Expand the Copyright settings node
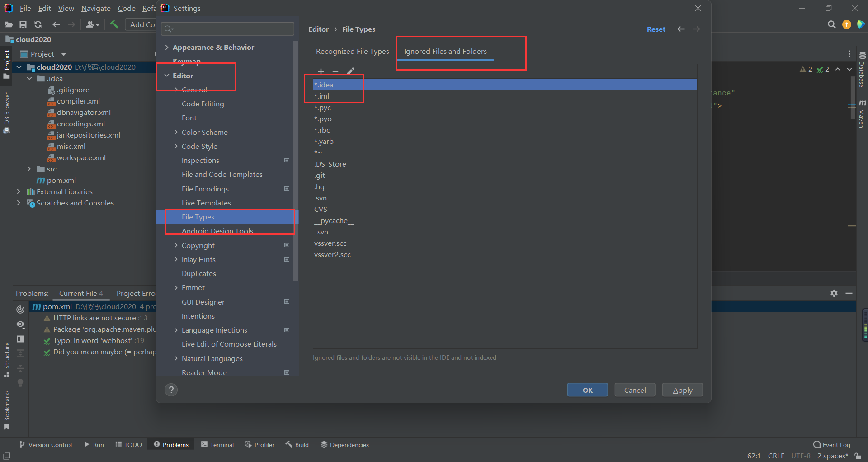The height and width of the screenshot is (462, 868). [176, 245]
